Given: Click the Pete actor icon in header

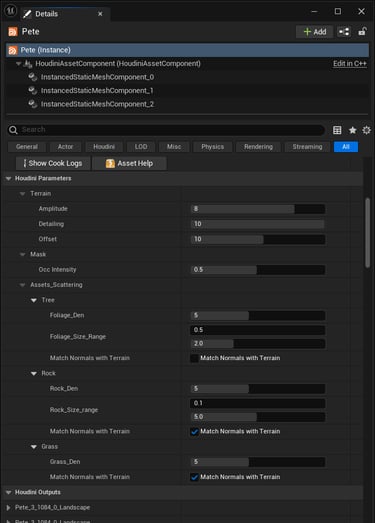Looking at the screenshot, I should [13, 32].
